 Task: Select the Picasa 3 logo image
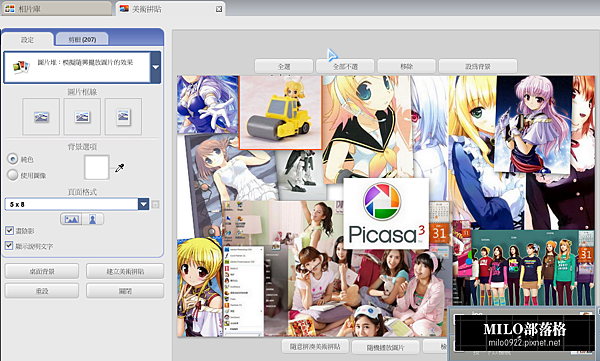coord(386,213)
